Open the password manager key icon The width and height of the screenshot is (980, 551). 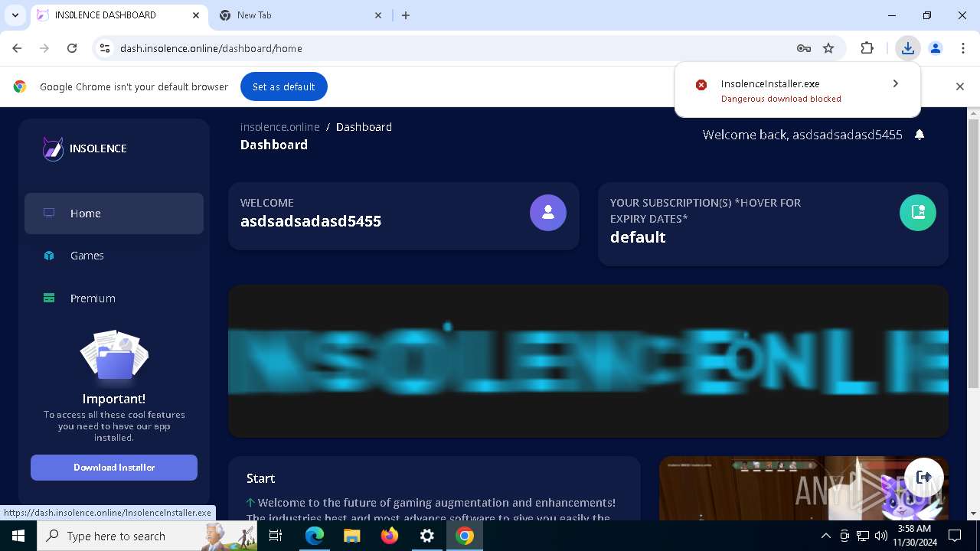803,48
